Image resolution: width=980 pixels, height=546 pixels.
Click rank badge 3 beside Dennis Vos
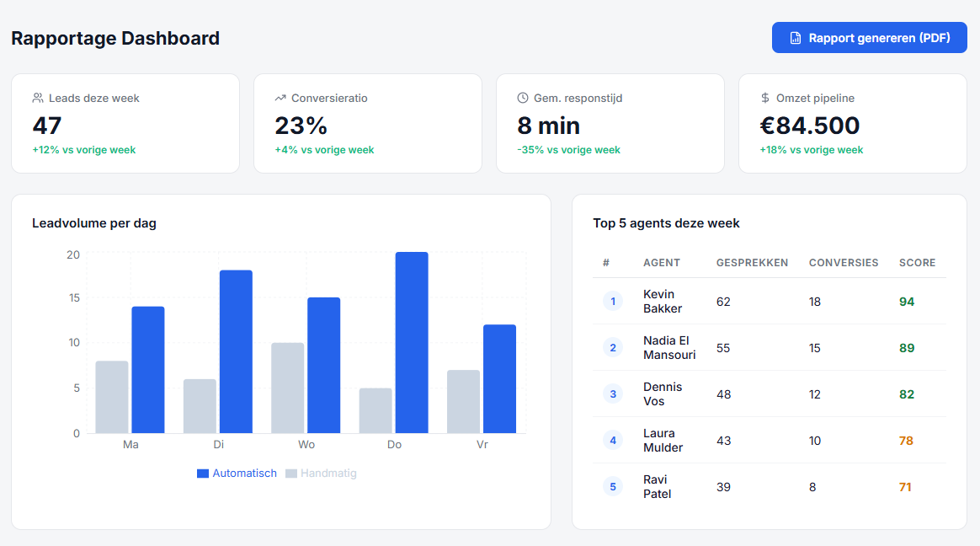point(612,393)
